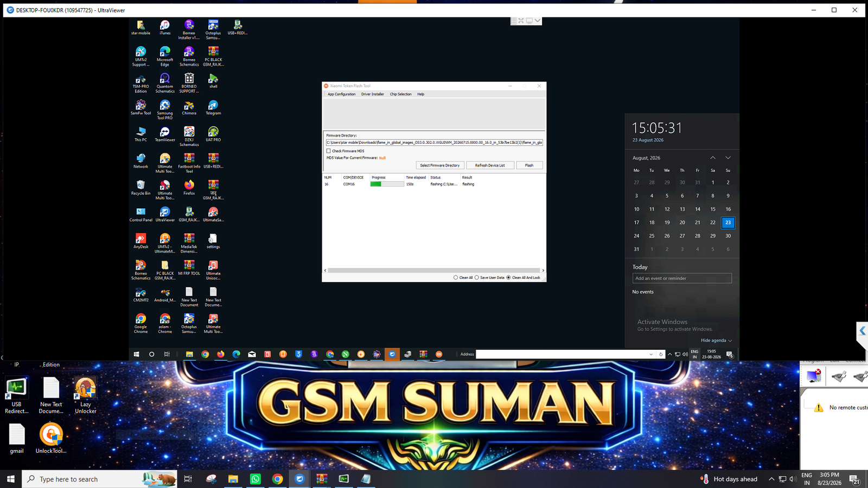
Task: Open Microsoft Edge desktop shortcut
Action: [165, 56]
